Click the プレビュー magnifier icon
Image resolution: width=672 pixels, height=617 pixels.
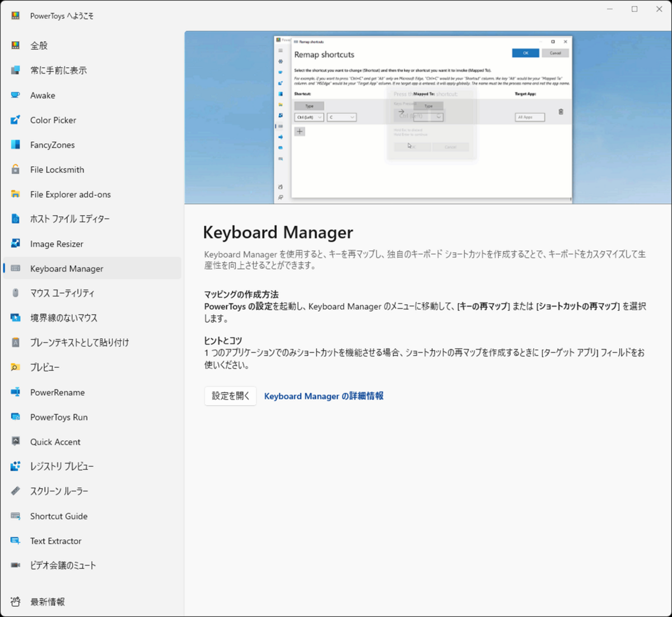tap(16, 367)
